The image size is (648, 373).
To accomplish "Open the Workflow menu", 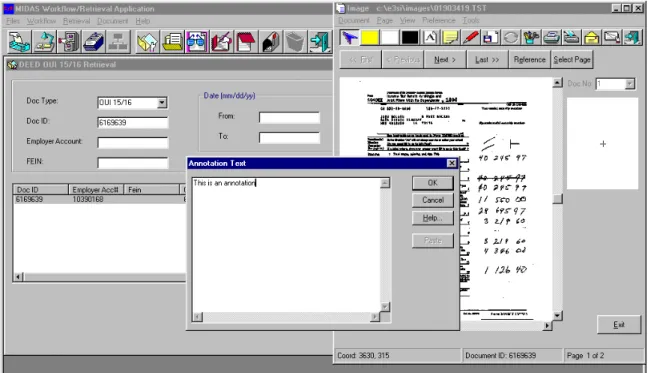I will 41,21.
